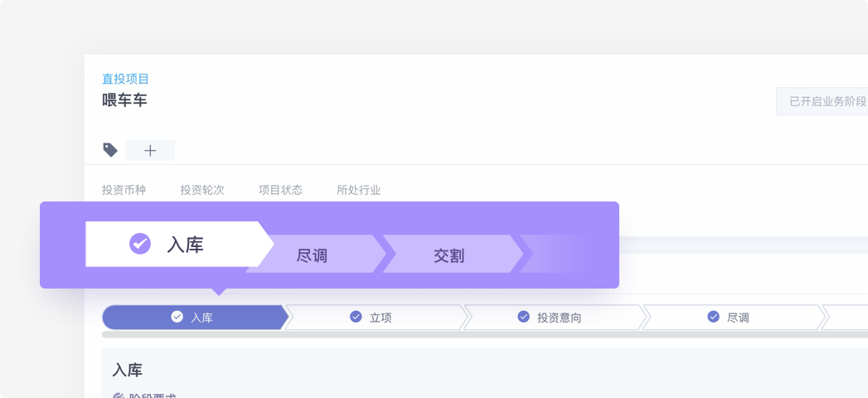The height and width of the screenshot is (398, 868).
Task: Open the 直投项目 breadcrumb link
Action: coord(126,79)
